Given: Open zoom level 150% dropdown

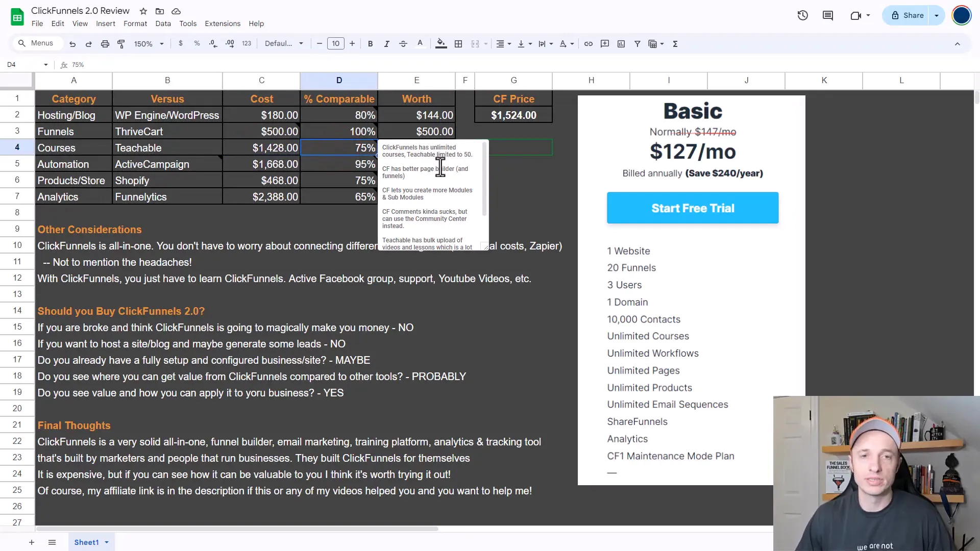Looking at the screenshot, I should 149,44.
